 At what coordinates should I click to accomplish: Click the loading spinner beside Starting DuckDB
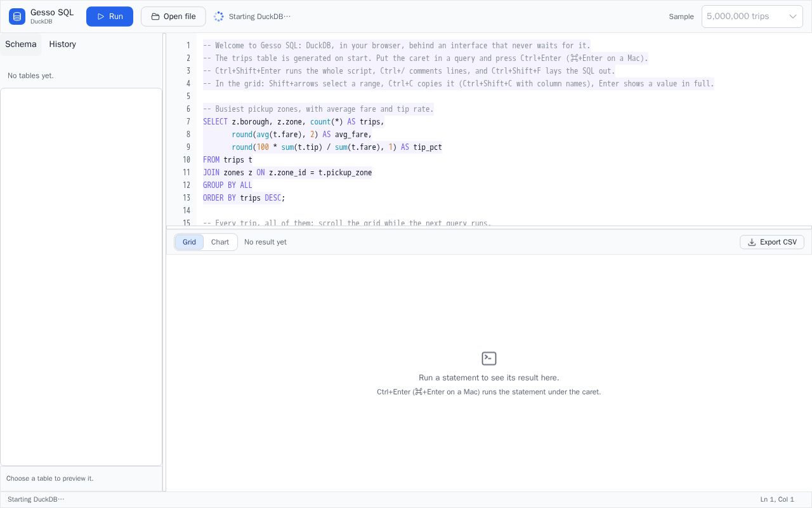coord(219,17)
